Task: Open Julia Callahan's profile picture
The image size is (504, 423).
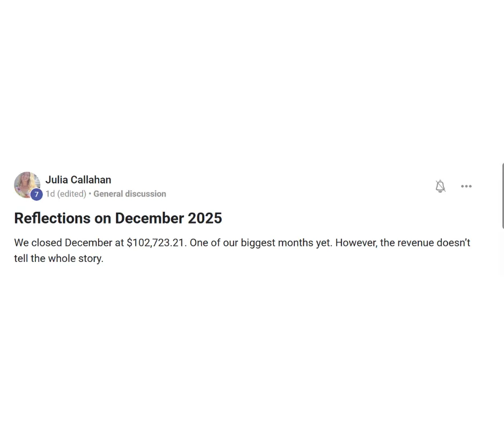Action: coord(27,185)
